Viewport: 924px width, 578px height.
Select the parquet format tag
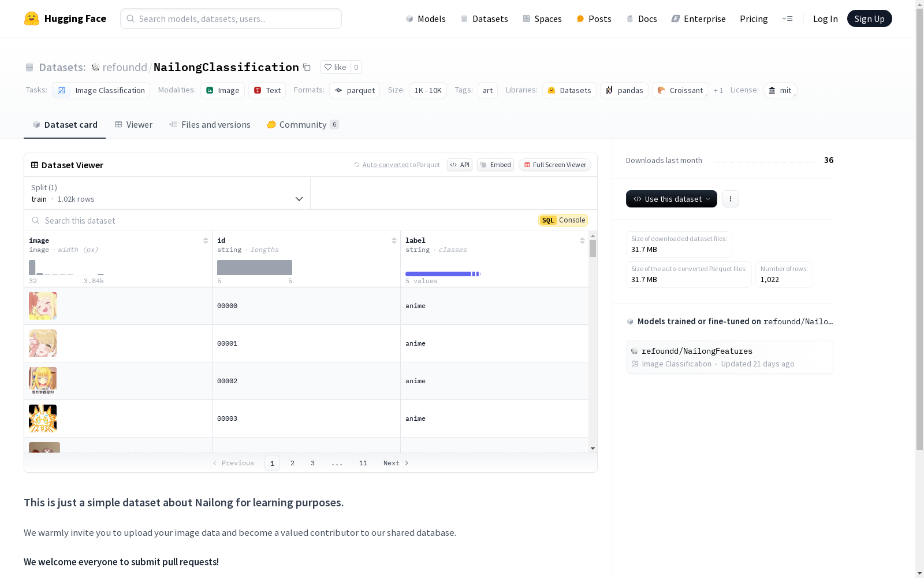[355, 90]
